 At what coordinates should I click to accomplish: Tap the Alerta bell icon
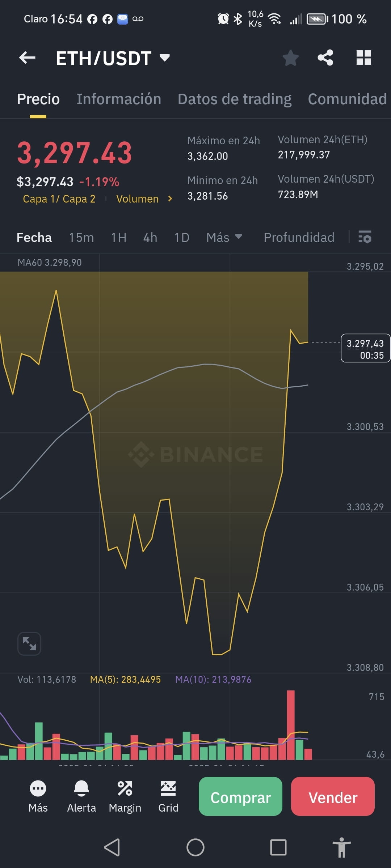[x=81, y=788]
